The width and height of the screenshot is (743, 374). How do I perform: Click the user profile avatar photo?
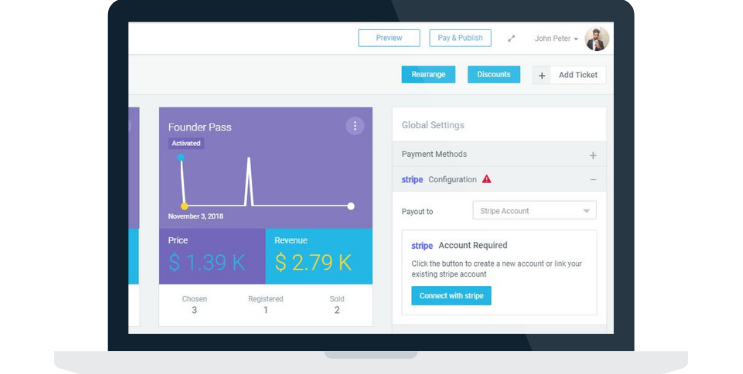597,38
